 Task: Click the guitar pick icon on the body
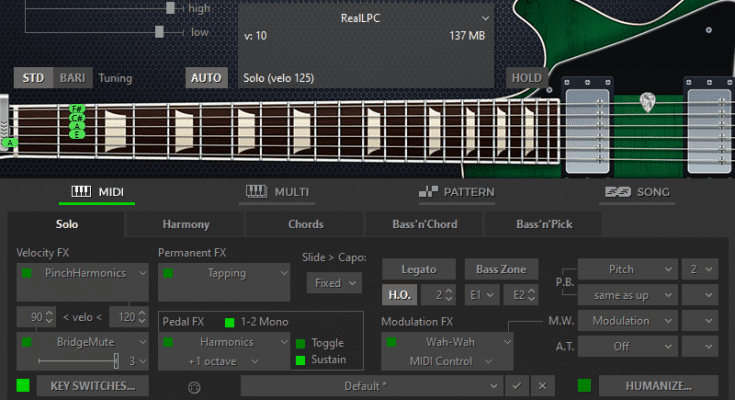point(648,101)
